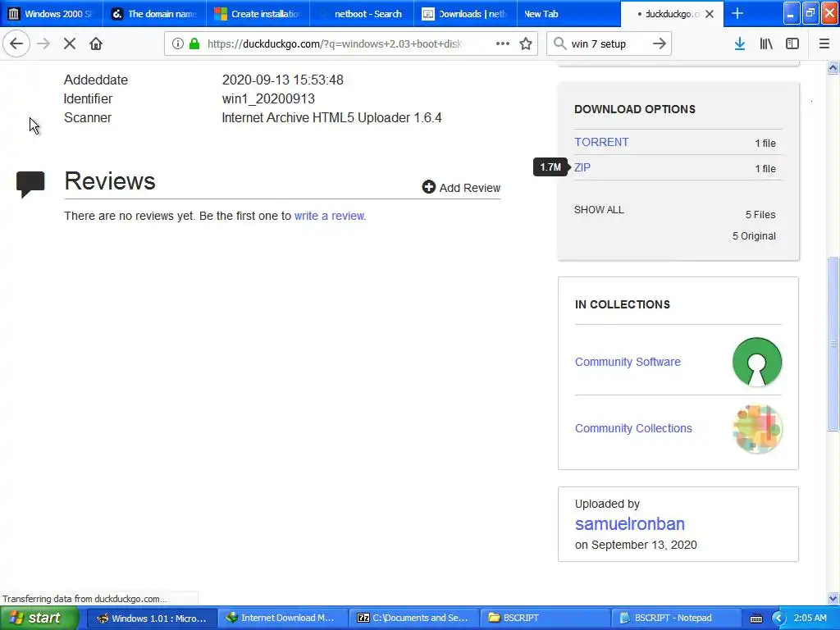The image size is (840, 630).
Task: Click the Add Review button
Action: tap(461, 187)
